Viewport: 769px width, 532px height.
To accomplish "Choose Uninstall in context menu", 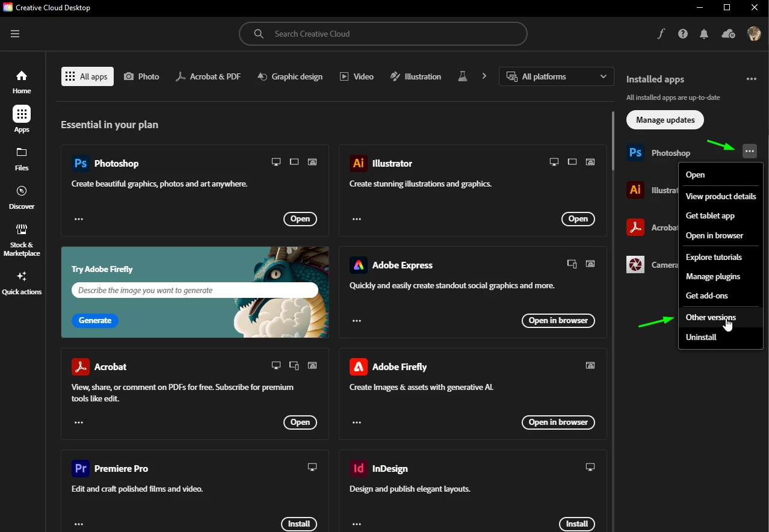I will click(x=721, y=337).
